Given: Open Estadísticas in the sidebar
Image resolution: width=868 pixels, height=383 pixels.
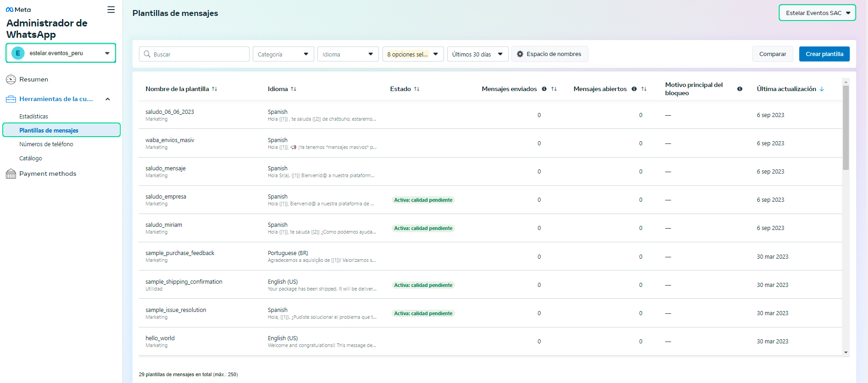Looking at the screenshot, I should click(34, 116).
